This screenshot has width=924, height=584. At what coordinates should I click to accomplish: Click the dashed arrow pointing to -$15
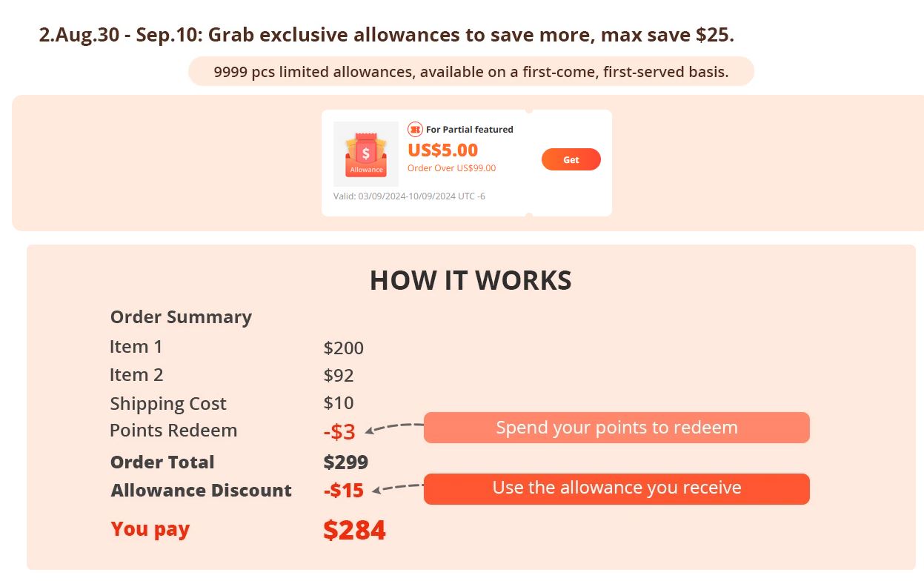(x=397, y=488)
